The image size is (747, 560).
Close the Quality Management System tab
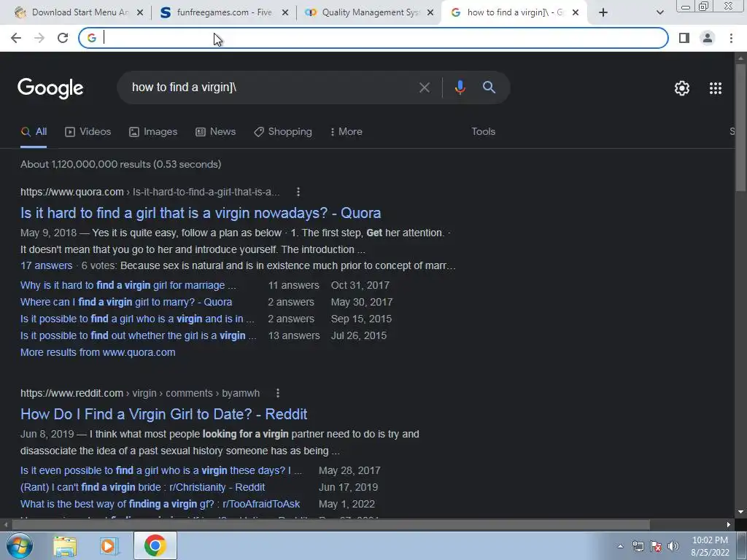tap(430, 13)
